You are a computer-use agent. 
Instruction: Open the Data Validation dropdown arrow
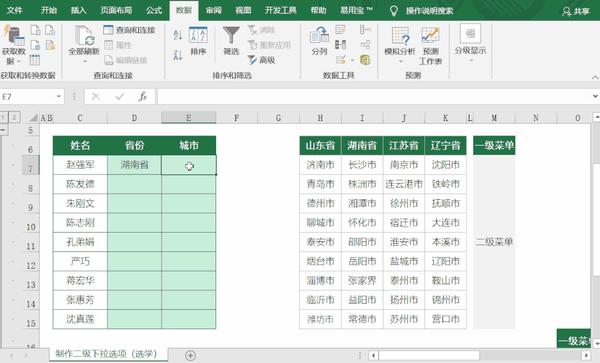coord(352,60)
